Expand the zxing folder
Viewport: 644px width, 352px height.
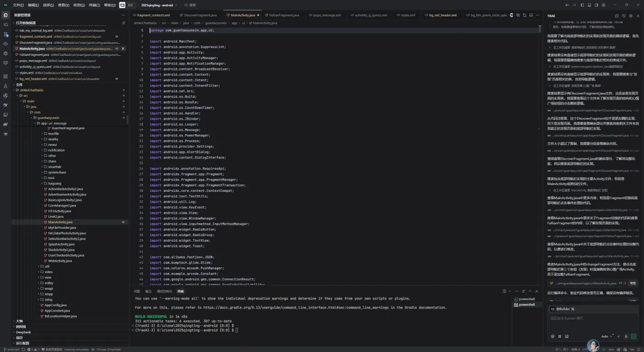coord(48,300)
